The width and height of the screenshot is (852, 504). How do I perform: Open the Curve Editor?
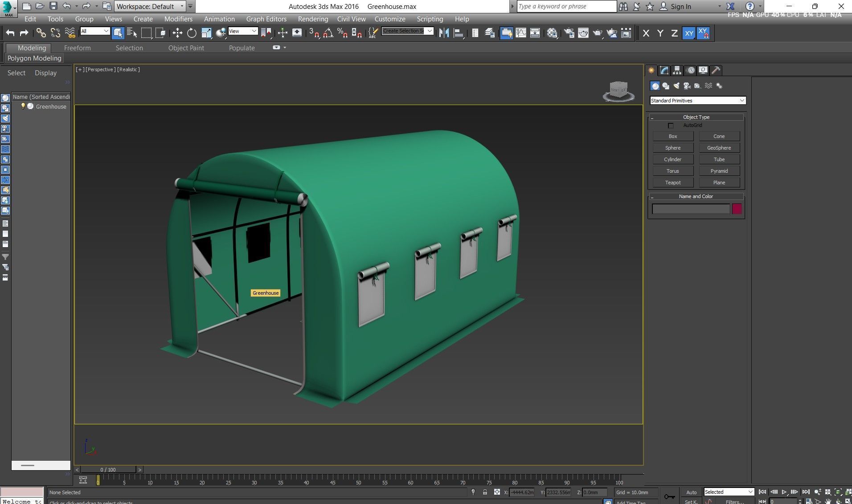(x=520, y=33)
